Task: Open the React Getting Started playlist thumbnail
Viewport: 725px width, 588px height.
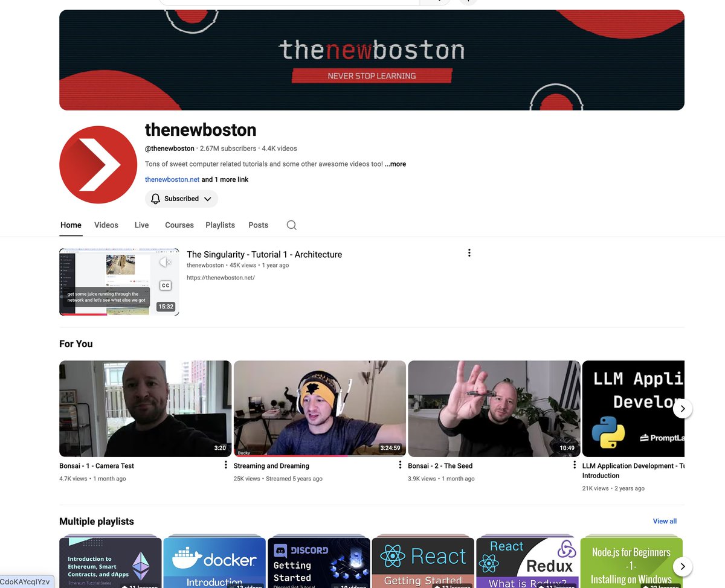Action: (423, 563)
